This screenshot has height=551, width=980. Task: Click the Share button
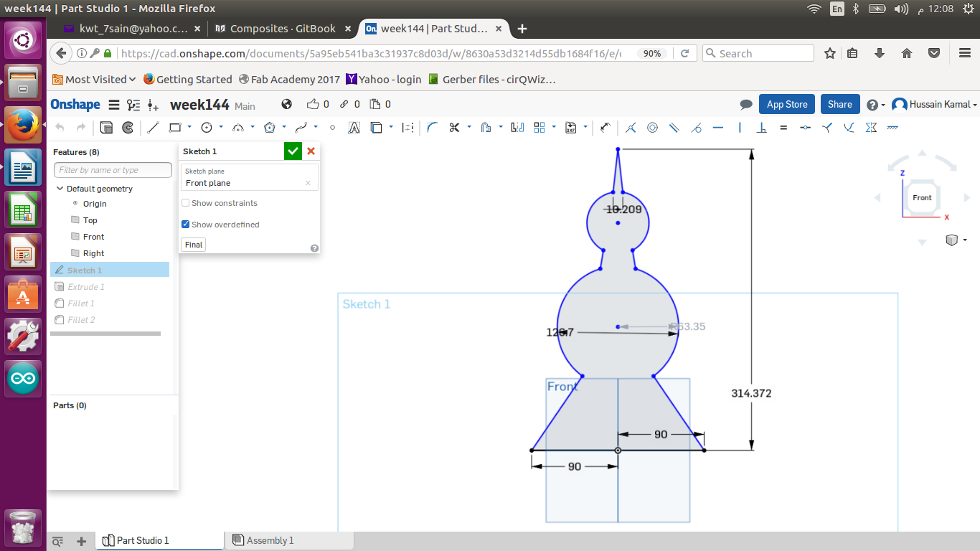coord(839,104)
